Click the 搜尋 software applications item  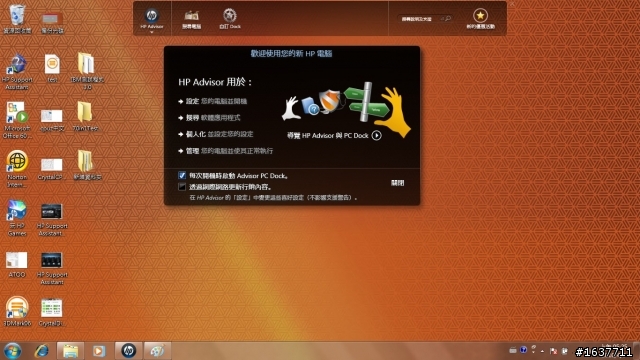[x=209, y=118]
